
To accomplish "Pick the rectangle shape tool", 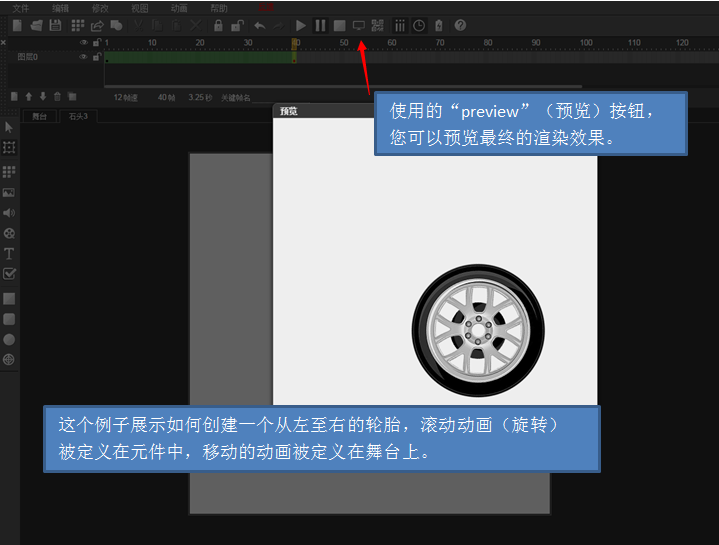I will coord(9,298).
